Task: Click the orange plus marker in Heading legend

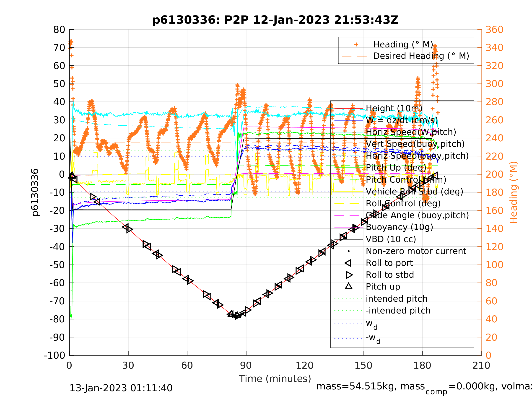Action: pyautogui.click(x=356, y=44)
